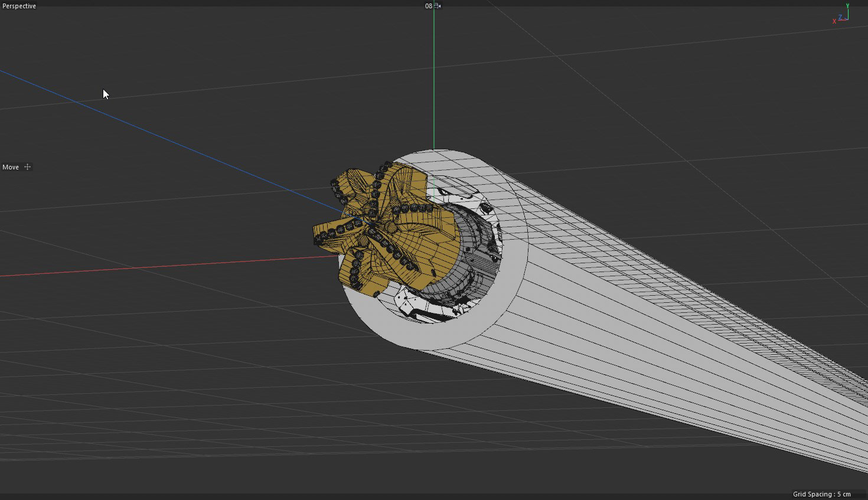The height and width of the screenshot is (500, 868).
Task: Click the 08 camera label
Action: point(429,6)
